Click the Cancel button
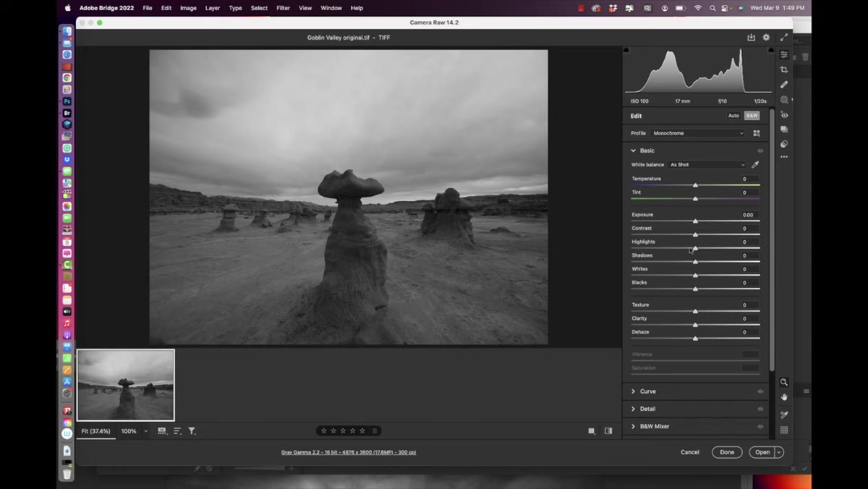Viewport: 868px width, 489px height. (x=690, y=452)
